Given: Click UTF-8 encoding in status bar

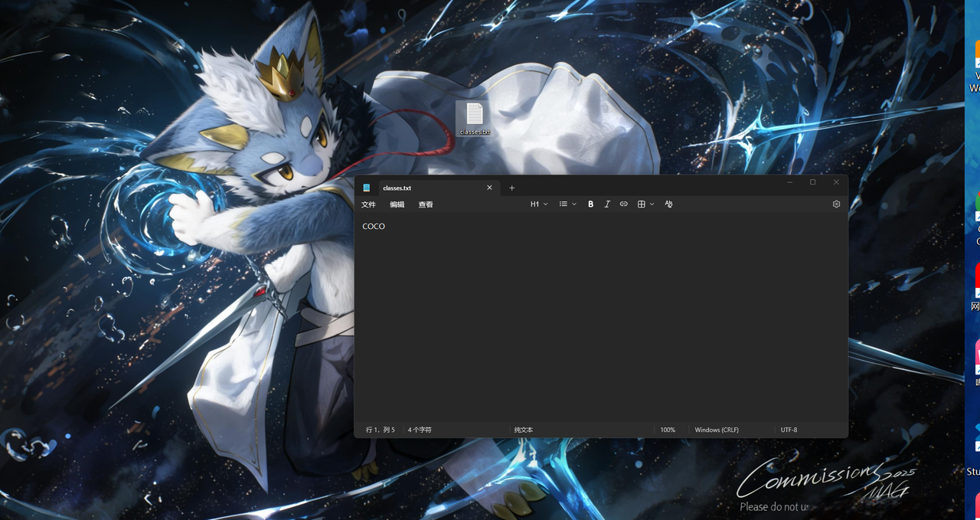Looking at the screenshot, I should coord(789,430).
